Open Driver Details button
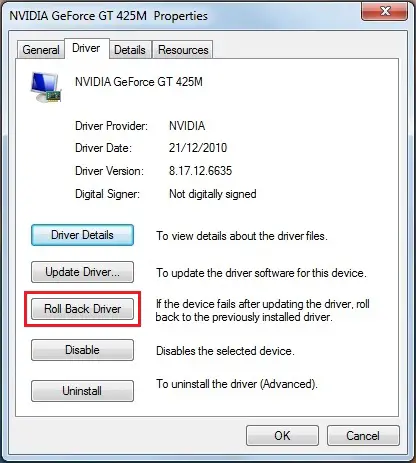The height and width of the screenshot is (463, 416). click(x=82, y=235)
